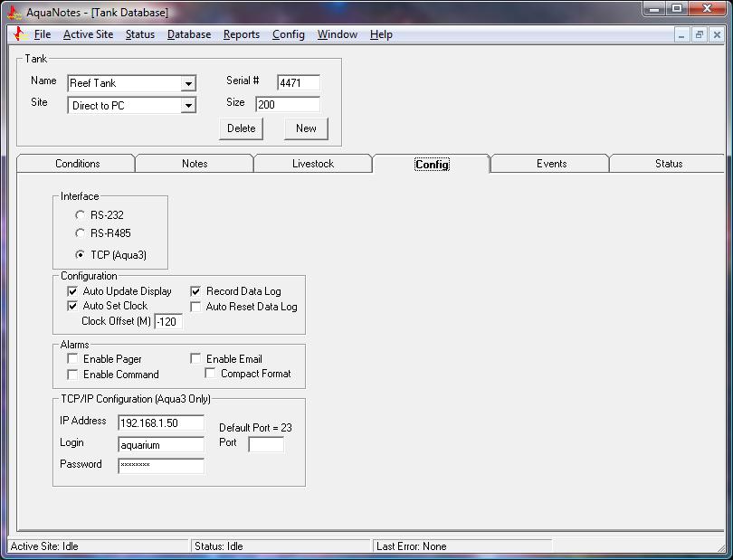This screenshot has height=560, width=733.
Task: Open the Active Site menu
Action: pos(89,34)
